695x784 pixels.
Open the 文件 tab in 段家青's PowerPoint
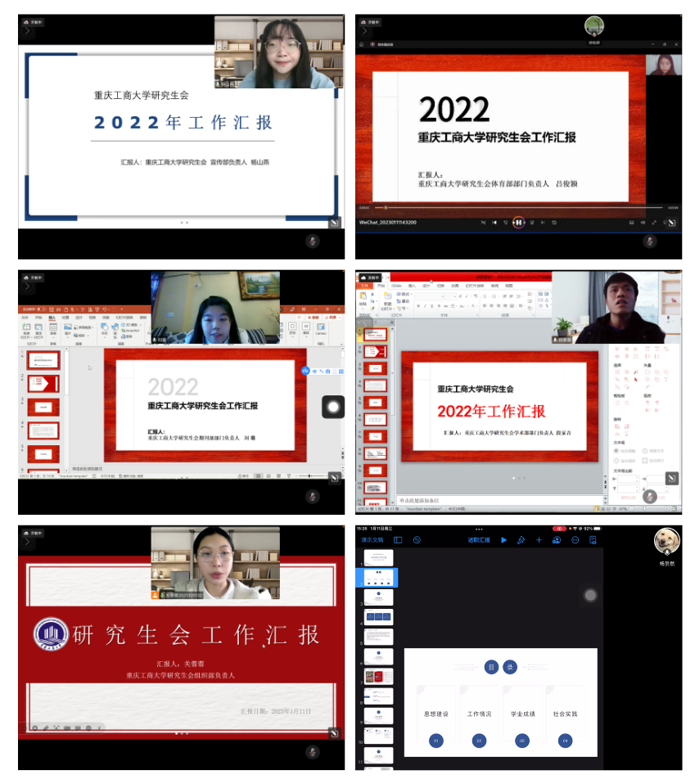click(364, 286)
